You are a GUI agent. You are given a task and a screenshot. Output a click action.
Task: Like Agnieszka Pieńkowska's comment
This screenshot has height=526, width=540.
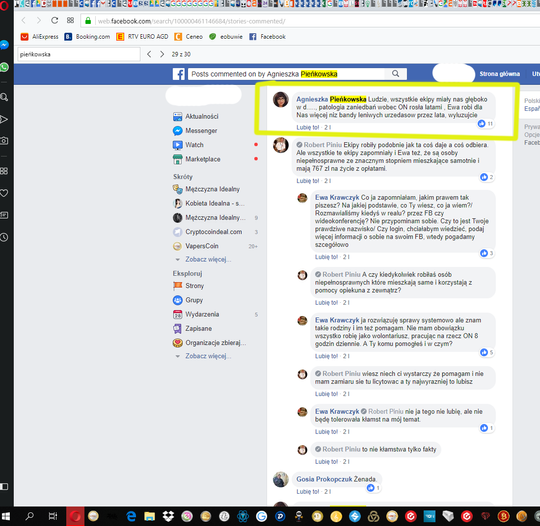point(308,127)
